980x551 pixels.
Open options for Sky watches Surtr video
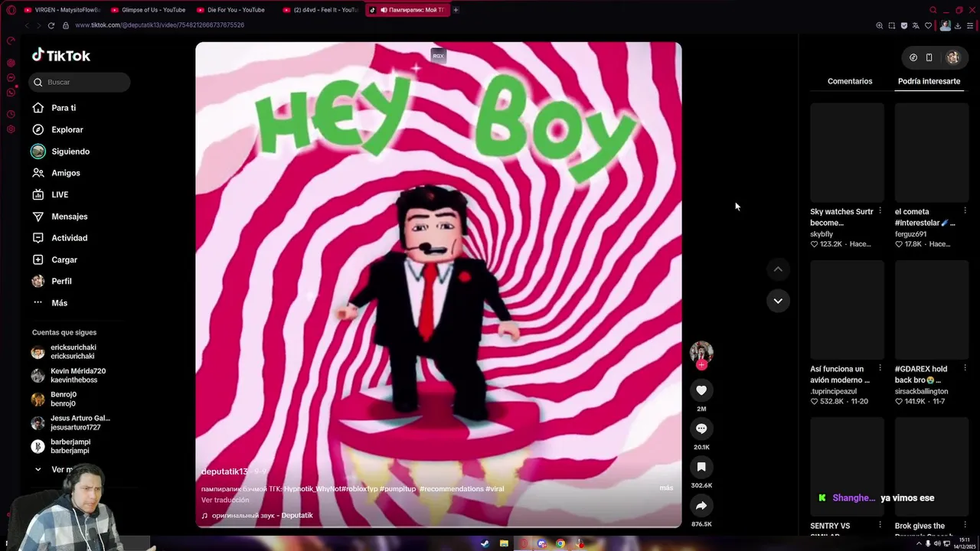coord(880,211)
